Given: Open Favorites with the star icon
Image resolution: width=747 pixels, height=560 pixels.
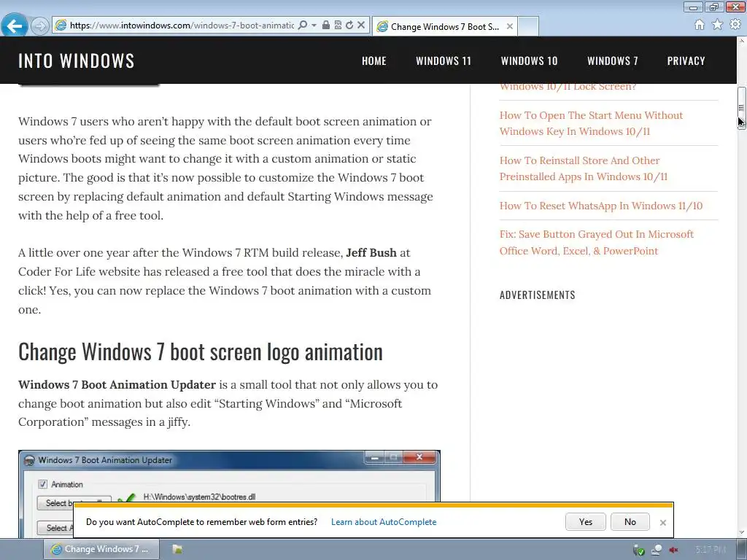Looking at the screenshot, I should click(718, 24).
